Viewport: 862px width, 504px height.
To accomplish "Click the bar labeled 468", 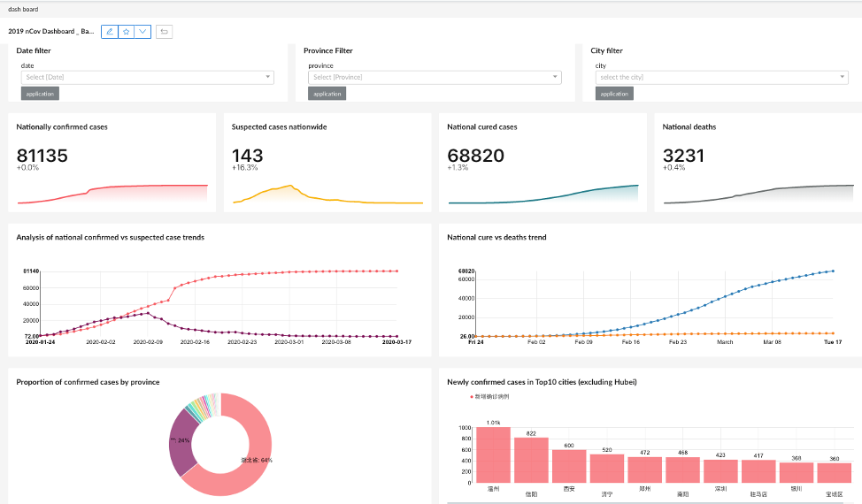I will click(682, 470).
